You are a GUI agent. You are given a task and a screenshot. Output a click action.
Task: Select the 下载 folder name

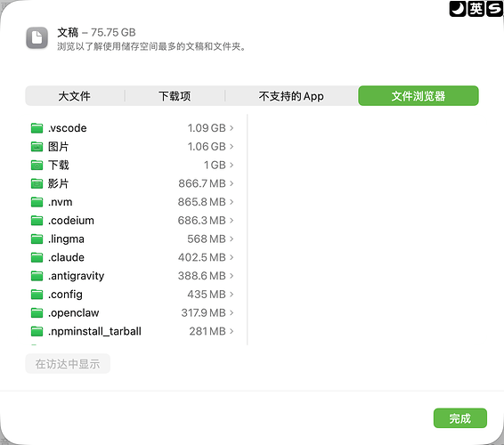click(x=58, y=166)
